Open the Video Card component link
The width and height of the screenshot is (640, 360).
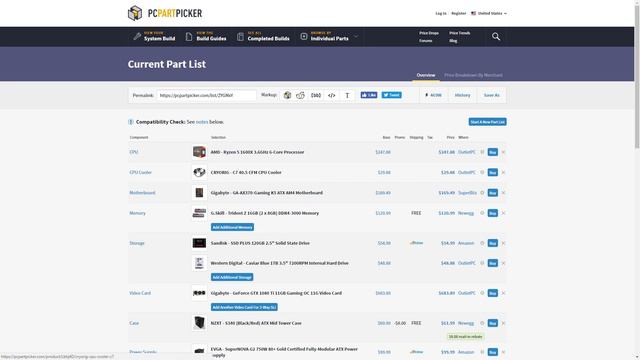point(140,293)
